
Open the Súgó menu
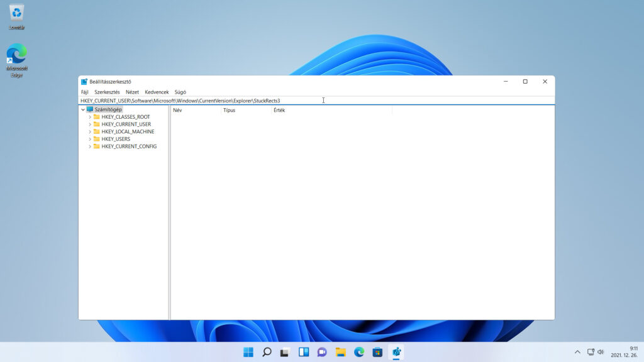180,92
